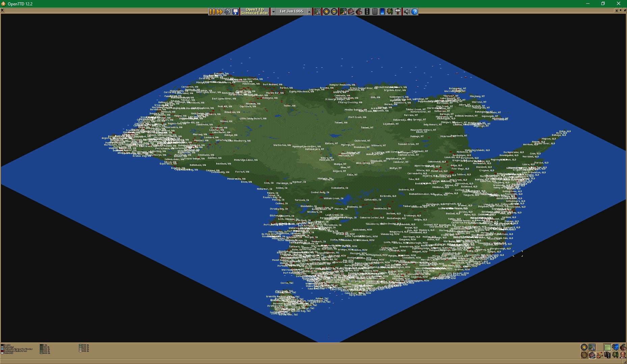Open landscape generation tool
This screenshot has width=627, height=364.
coord(343,11)
